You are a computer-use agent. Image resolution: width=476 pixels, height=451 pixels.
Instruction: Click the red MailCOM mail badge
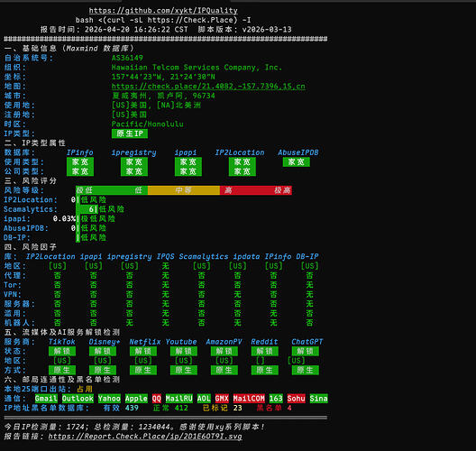[x=249, y=398]
